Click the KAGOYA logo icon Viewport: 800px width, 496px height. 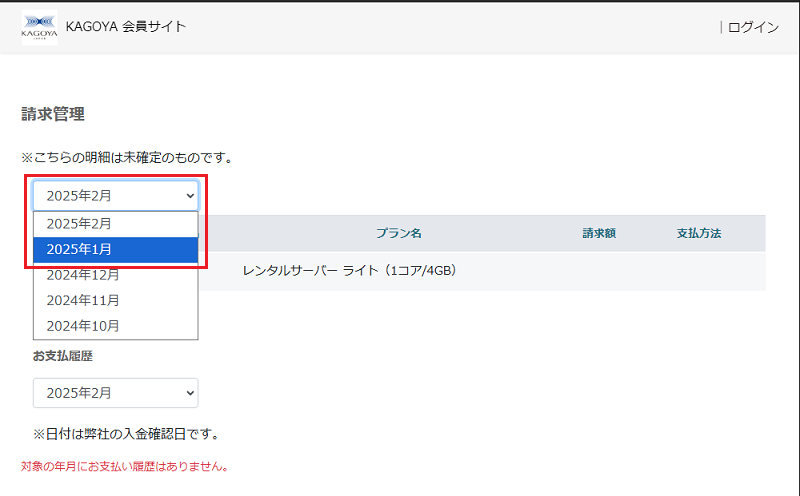39,28
